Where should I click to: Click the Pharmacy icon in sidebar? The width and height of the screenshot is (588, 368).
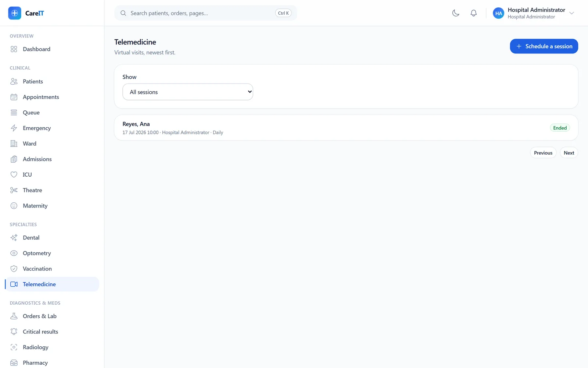(14, 363)
